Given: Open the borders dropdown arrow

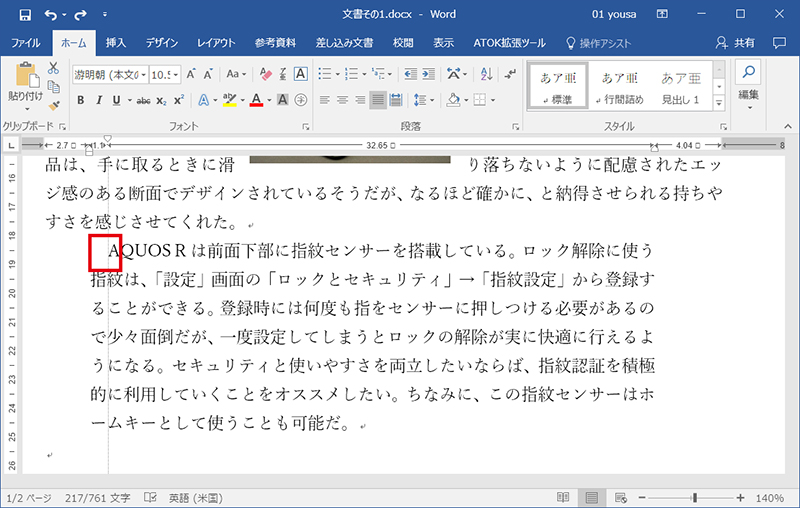Looking at the screenshot, I should (x=493, y=100).
